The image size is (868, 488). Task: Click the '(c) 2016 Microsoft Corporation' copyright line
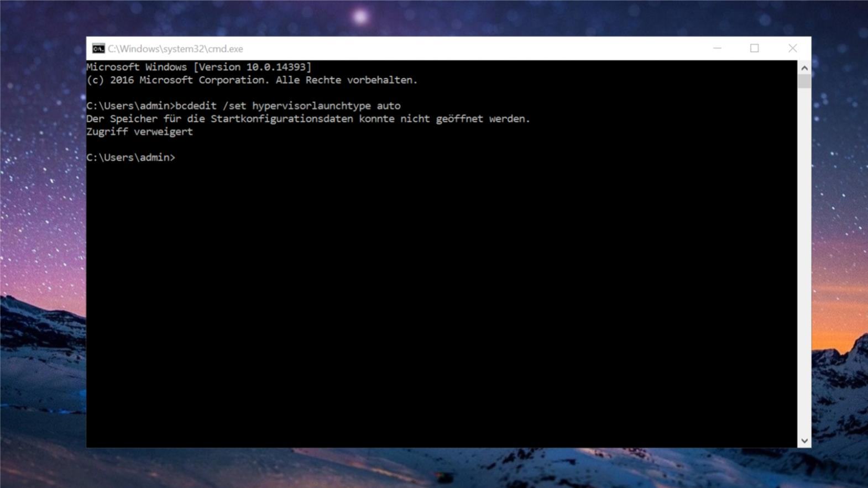(x=252, y=80)
